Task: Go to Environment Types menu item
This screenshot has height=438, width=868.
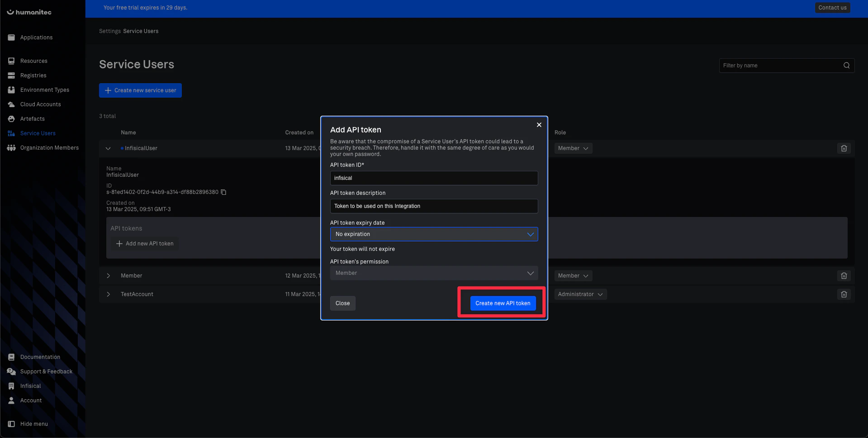Action: tap(45, 90)
